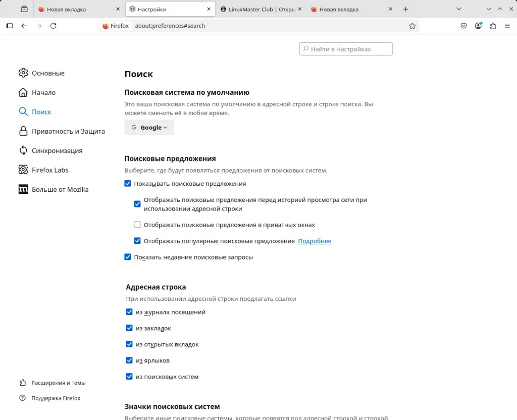Bookmark this page with the star
The height and width of the screenshot is (420, 517).
(x=412, y=26)
